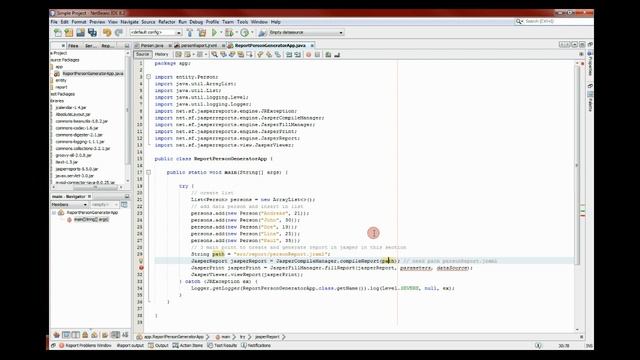
Task: Click the New File toolbar icon
Action: (x=58, y=33)
